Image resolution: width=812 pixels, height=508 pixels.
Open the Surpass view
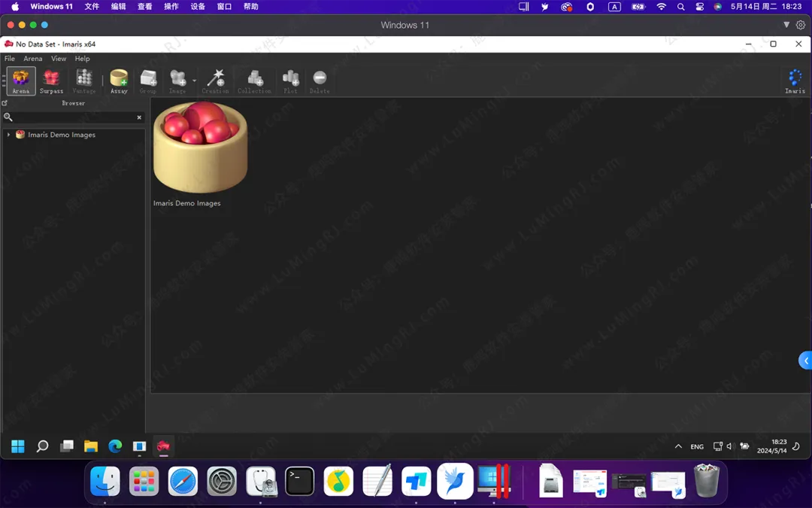(x=51, y=81)
